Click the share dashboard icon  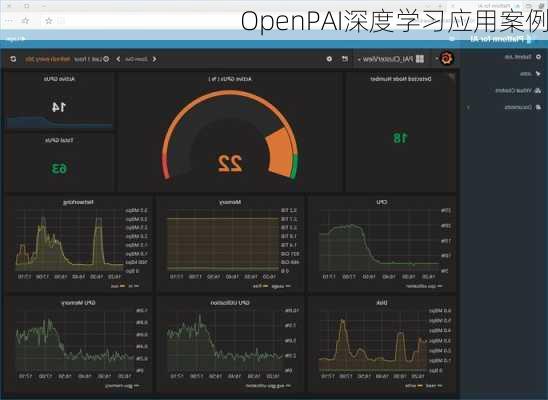click(345, 59)
